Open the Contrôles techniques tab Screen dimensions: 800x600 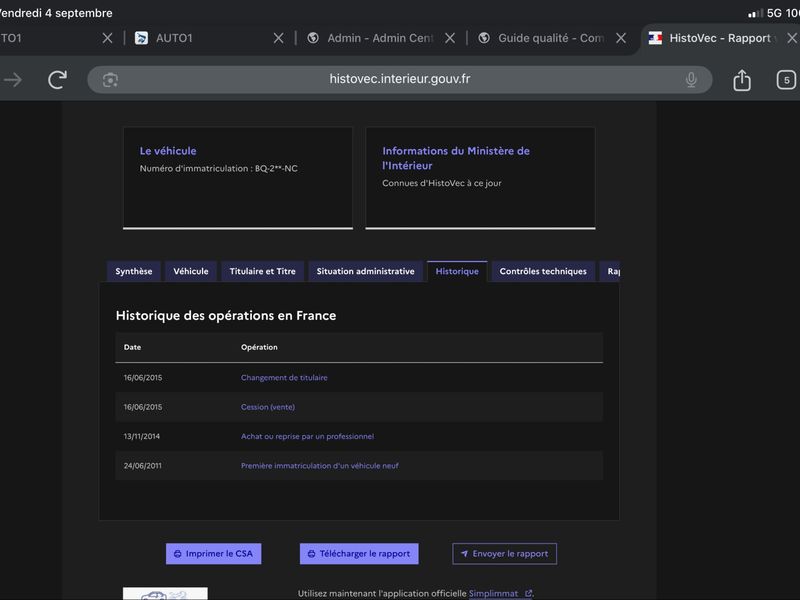click(543, 271)
